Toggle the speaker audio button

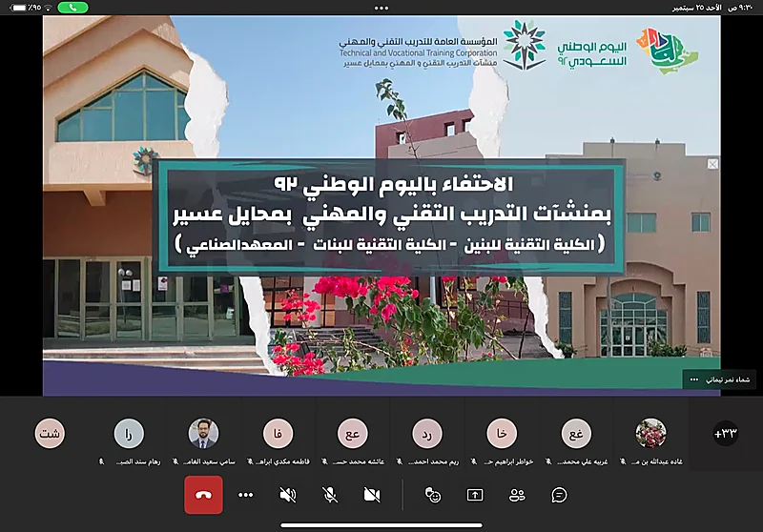pos(287,495)
